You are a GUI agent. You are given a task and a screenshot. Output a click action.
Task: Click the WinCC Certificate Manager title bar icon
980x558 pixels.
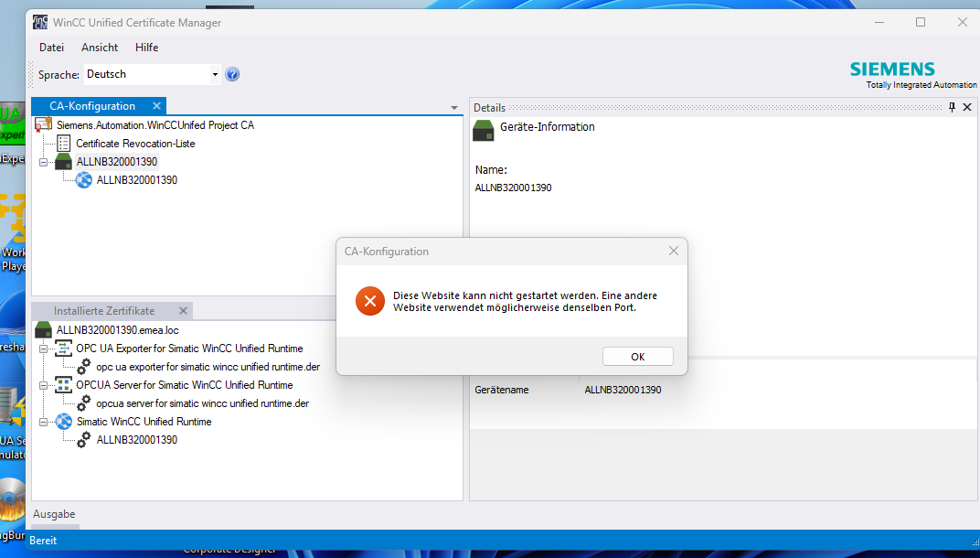(x=40, y=22)
